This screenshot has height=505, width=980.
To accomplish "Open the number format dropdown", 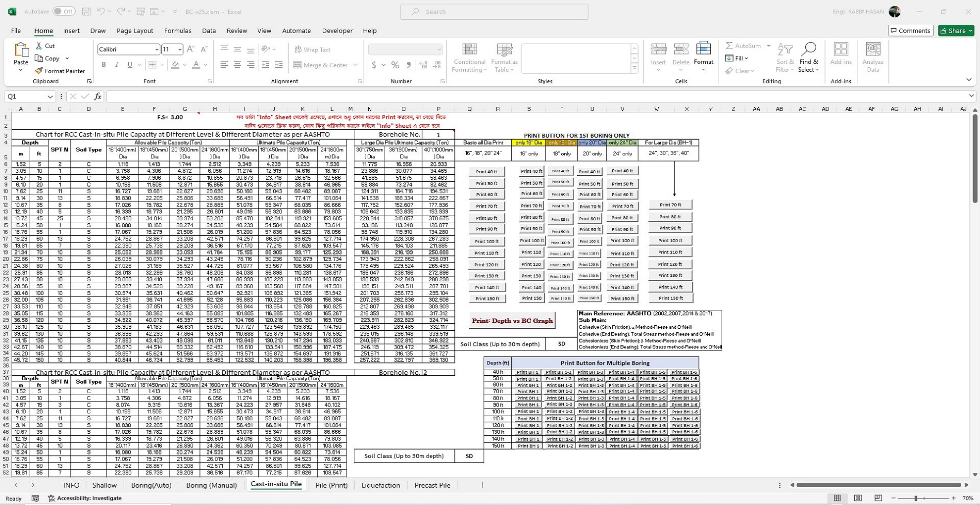I will [439, 49].
